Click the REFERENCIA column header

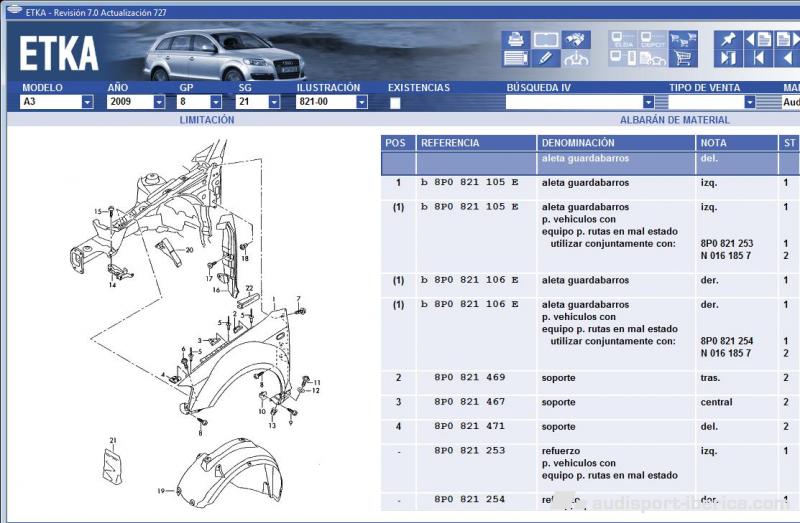450,143
